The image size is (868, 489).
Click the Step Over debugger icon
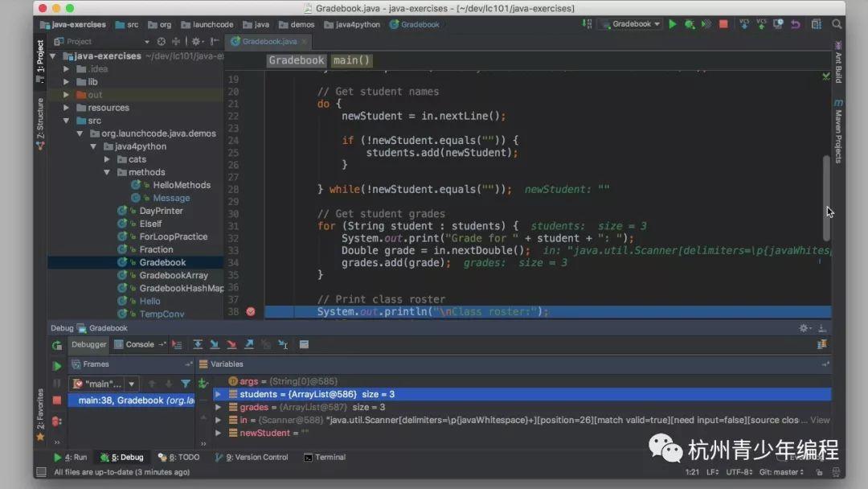coord(198,344)
